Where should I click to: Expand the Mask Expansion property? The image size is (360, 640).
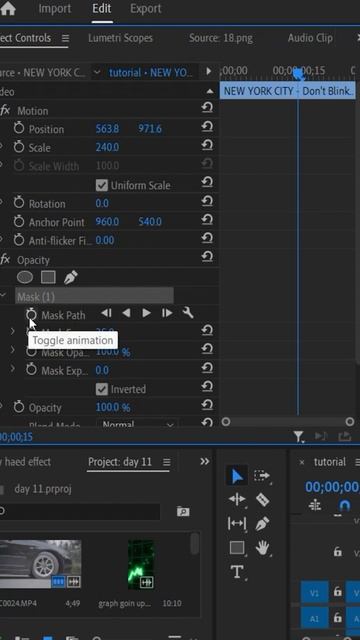12,369
